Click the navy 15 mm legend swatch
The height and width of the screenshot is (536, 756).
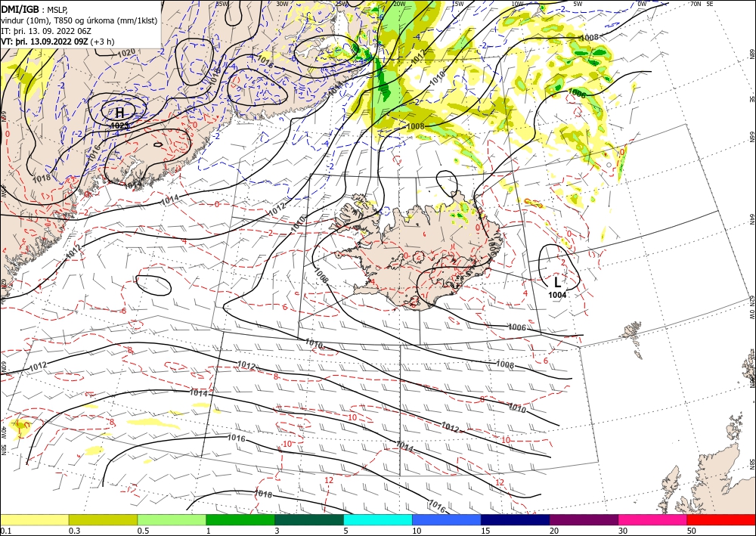(516, 519)
